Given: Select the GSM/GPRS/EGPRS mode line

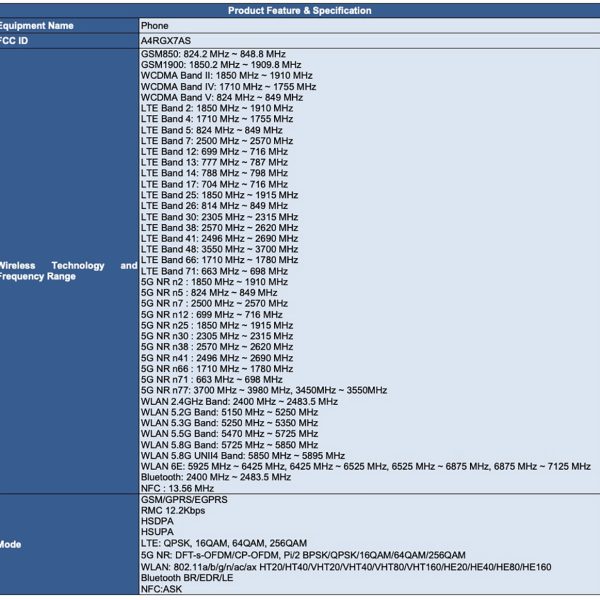Looking at the screenshot, I should [x=183, y=499].
